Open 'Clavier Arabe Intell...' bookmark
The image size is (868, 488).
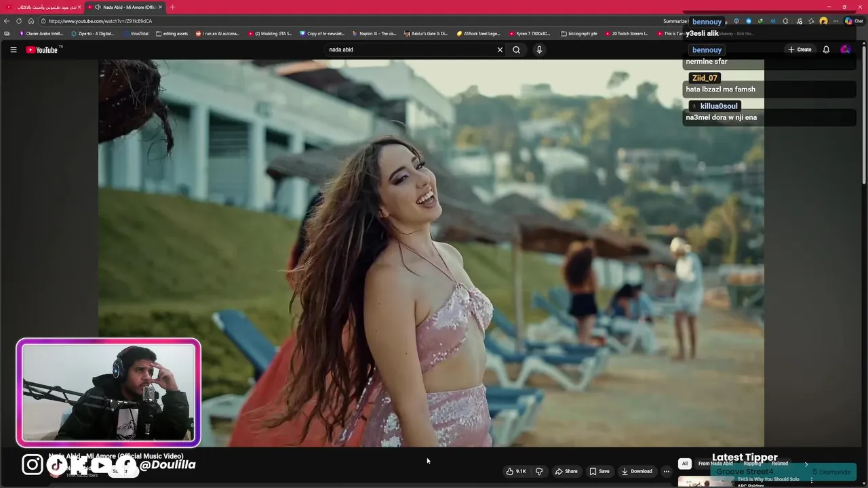click(41, 33)
